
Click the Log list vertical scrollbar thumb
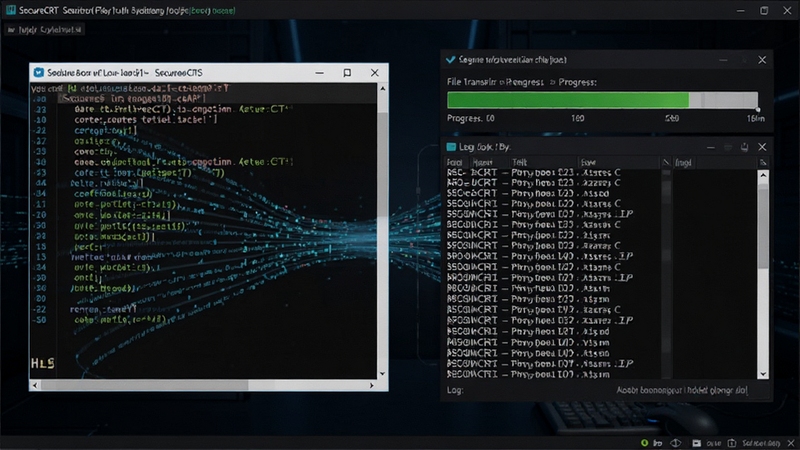point(763,224)
